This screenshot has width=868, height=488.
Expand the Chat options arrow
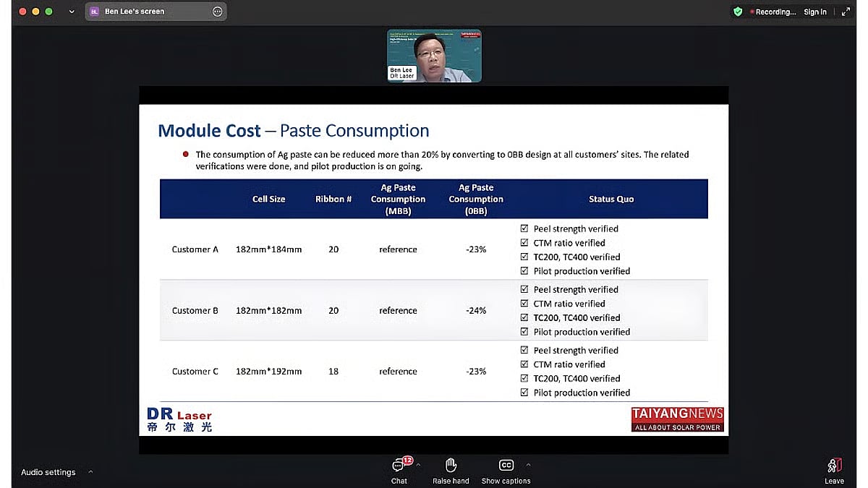click(418, 465)
